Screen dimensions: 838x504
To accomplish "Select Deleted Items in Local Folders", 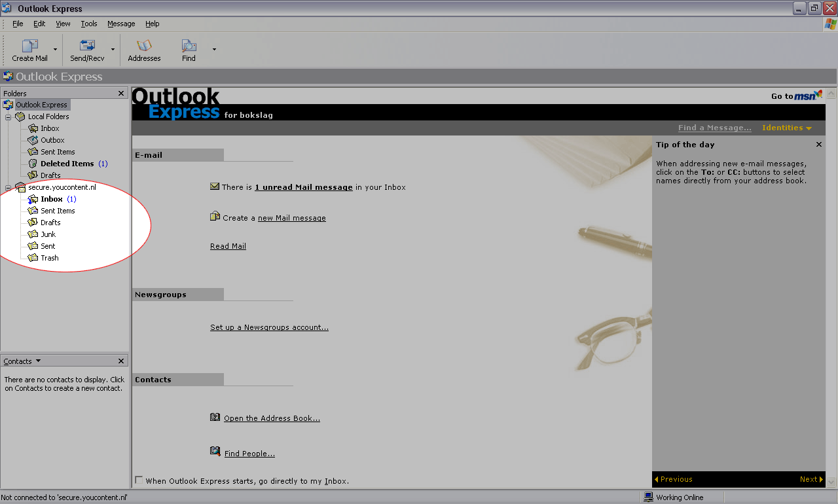I will [67, 164].
